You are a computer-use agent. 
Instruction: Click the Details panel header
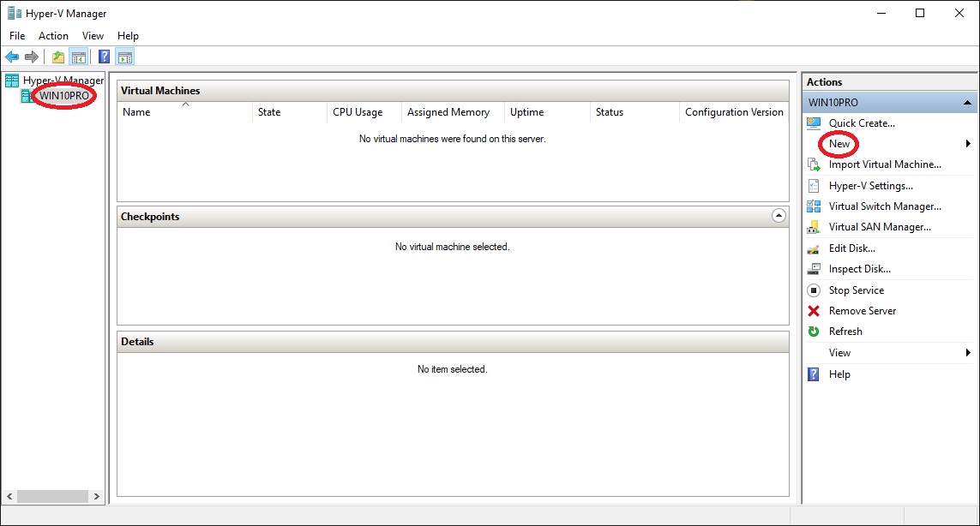(453, 342)
